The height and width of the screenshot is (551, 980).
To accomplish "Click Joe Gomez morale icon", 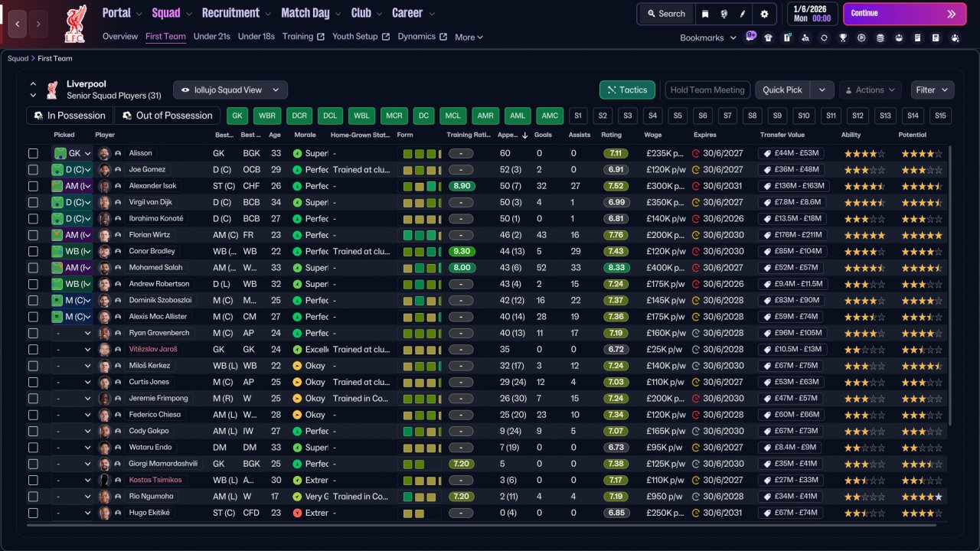I will coord(297,170).
